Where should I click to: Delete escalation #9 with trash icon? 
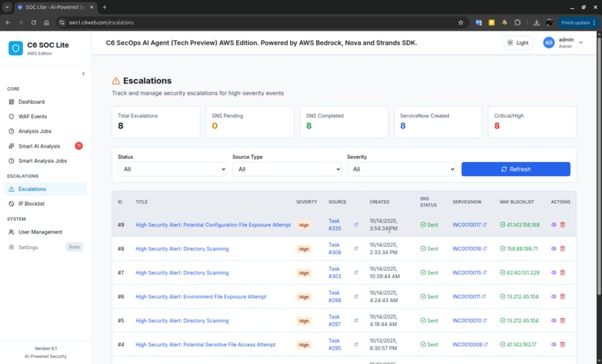[x=562, y=225]
